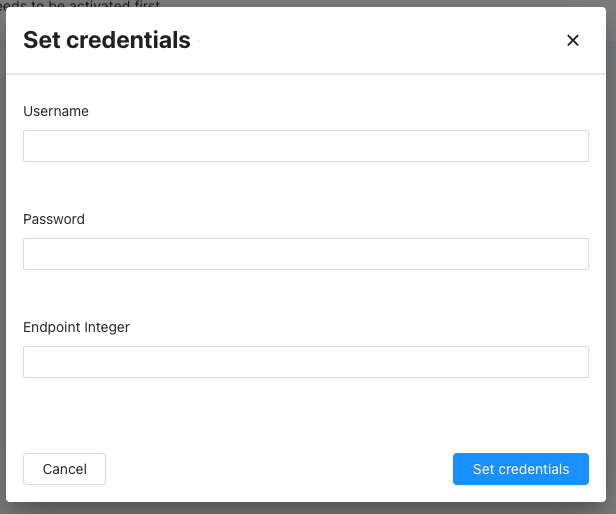This screenshot has height=514, width=616.
Task: Place cursor in the field below Password
Action: 305,254
